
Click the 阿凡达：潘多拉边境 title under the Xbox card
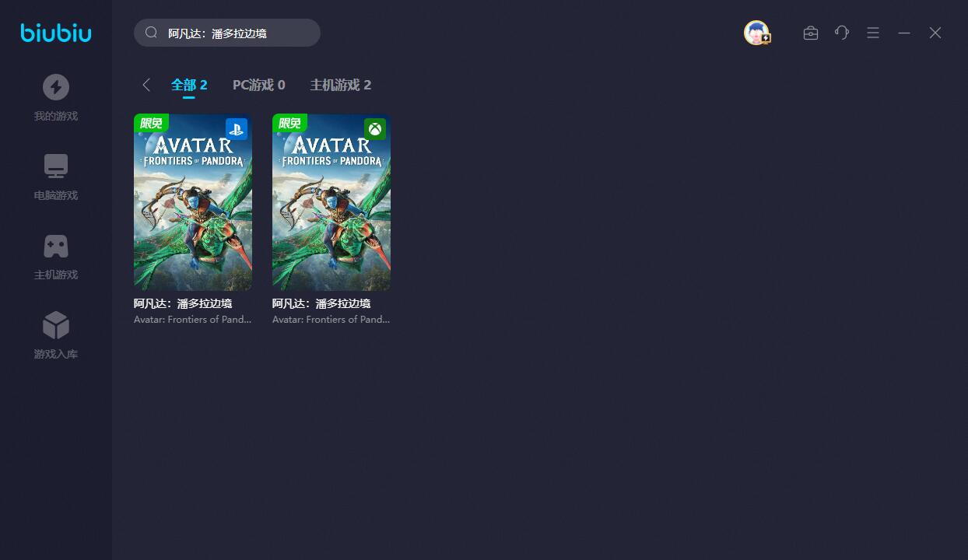click(321, 303)
